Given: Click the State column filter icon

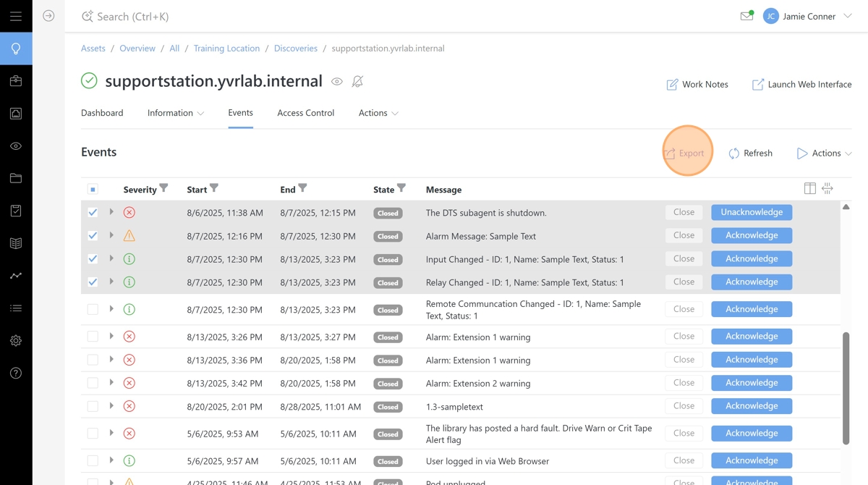Looking at the screenshot, I should point(401,188).
